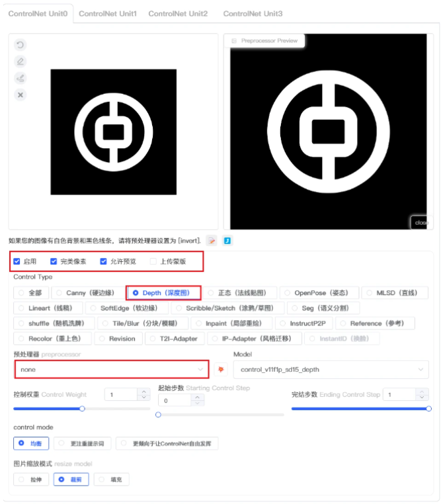Viewport: 445px width, 504px height.
Task: Select the InstantID control type
Action: pyautogui.click(x=343, y=339)
